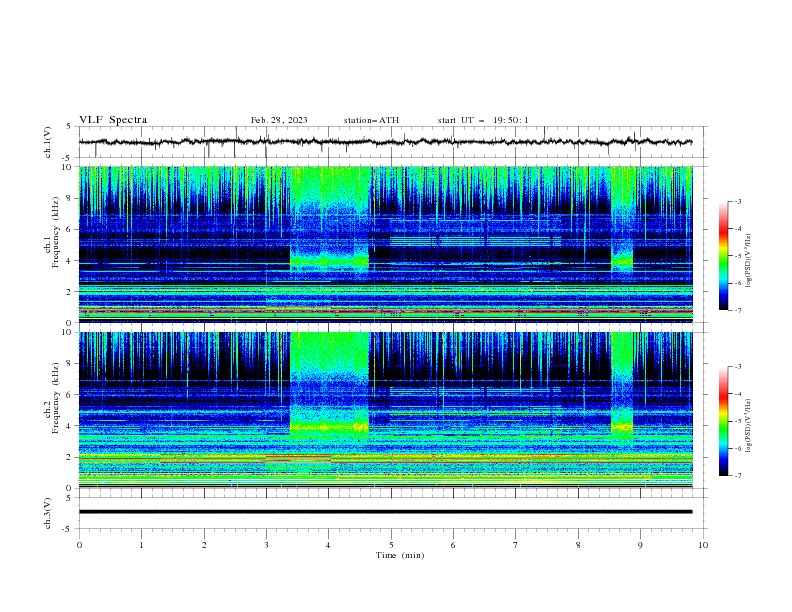The width and height of the screenshot is (792, 612).
Task: Click the large broadband burst in ch.2 spectrogram
Action: pos(330,384)
